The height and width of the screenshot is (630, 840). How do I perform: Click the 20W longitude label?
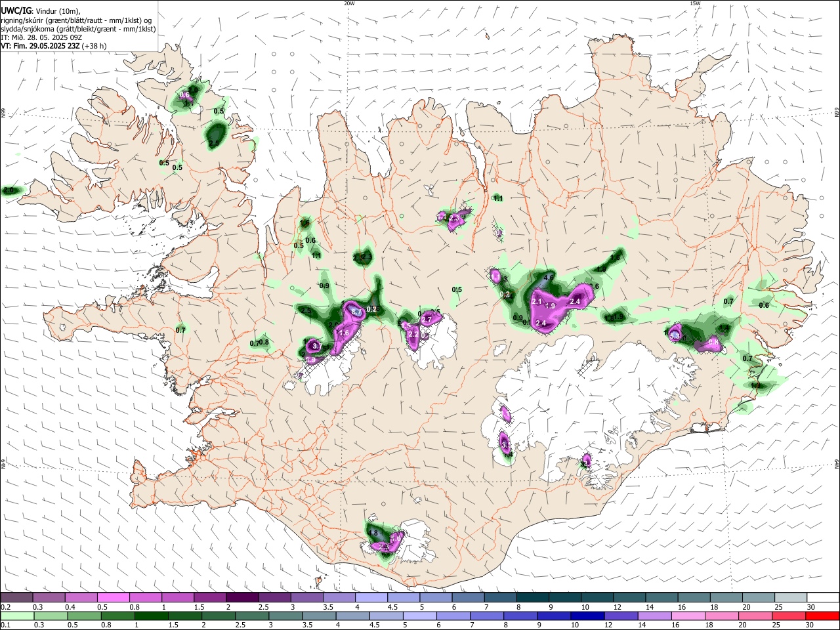pyautogui.click(x=349, y=3)
